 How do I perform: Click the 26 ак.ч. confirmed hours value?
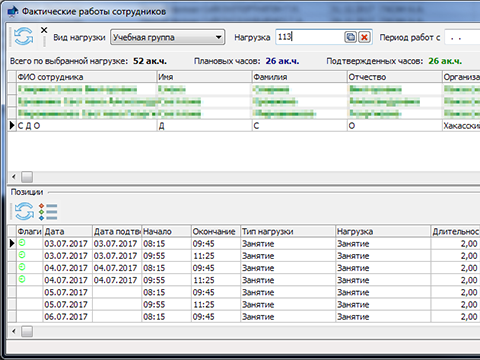[x=445, y=61]
